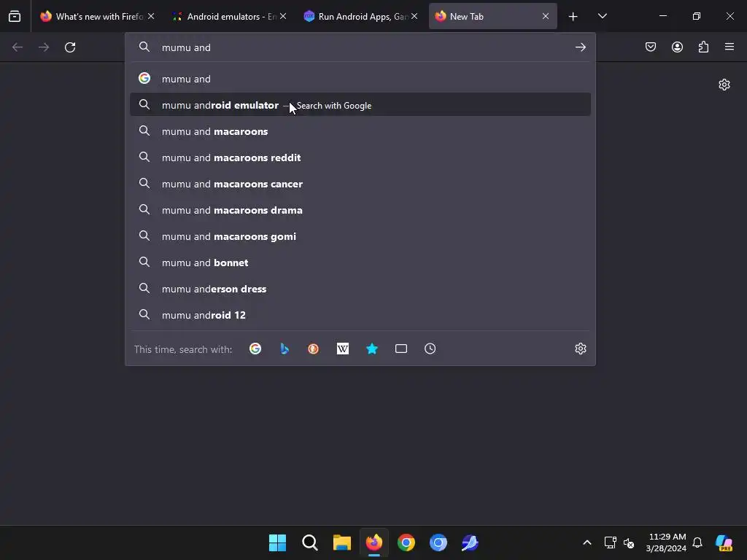
Task: Select suggestion 'mumu anderson dress'
Action: [360, 289]
